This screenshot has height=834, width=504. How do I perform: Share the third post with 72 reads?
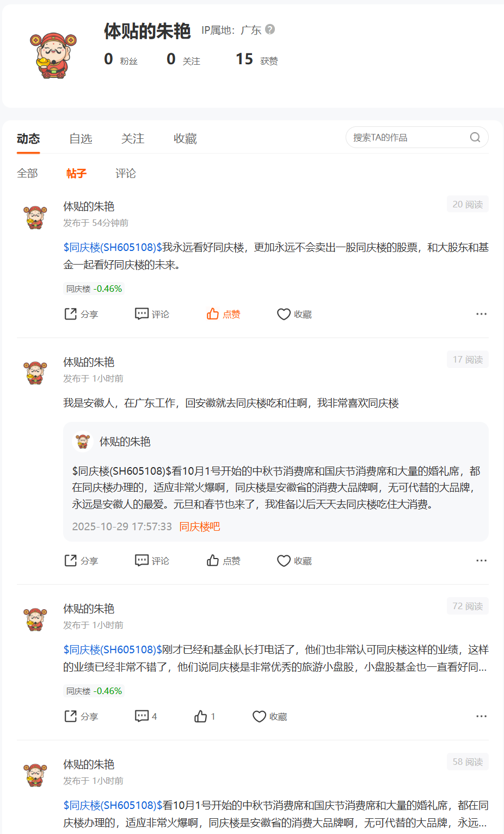click(81, 716)
